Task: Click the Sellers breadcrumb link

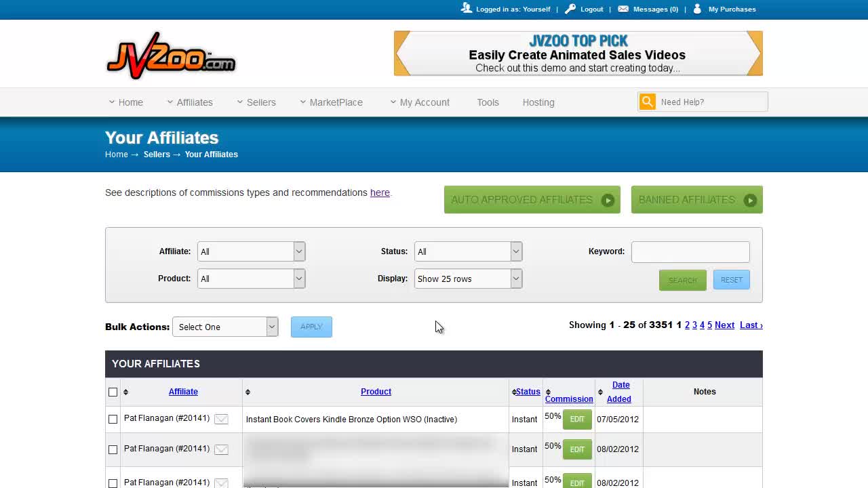Action: 157,155
